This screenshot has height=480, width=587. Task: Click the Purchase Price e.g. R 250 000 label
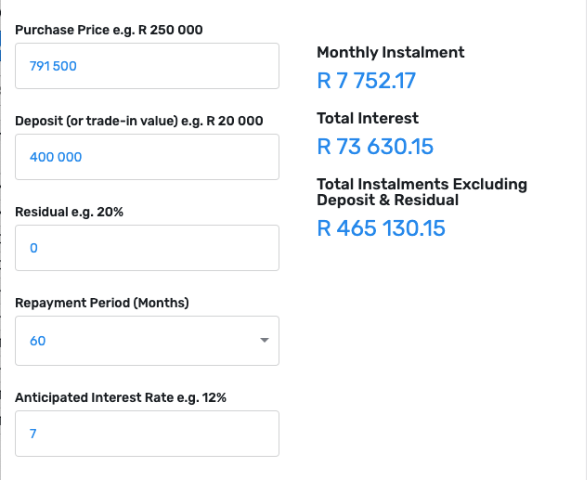click(x=109, y=30)
